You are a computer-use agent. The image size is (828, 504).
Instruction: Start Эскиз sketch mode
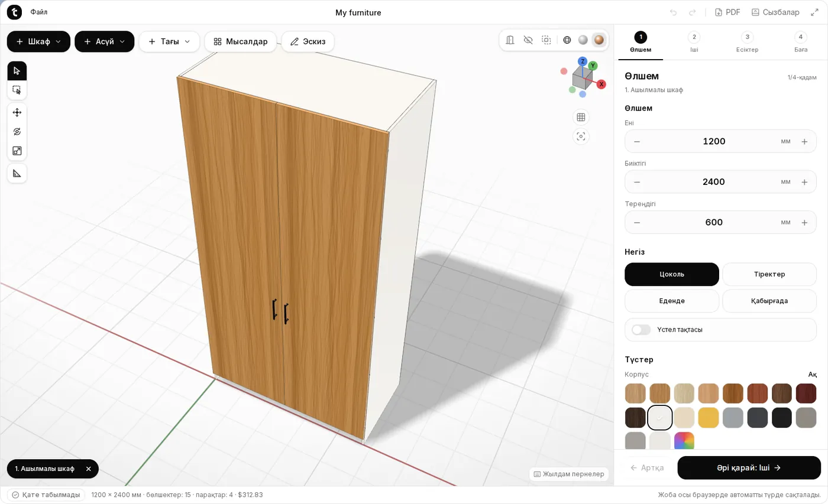308,41
